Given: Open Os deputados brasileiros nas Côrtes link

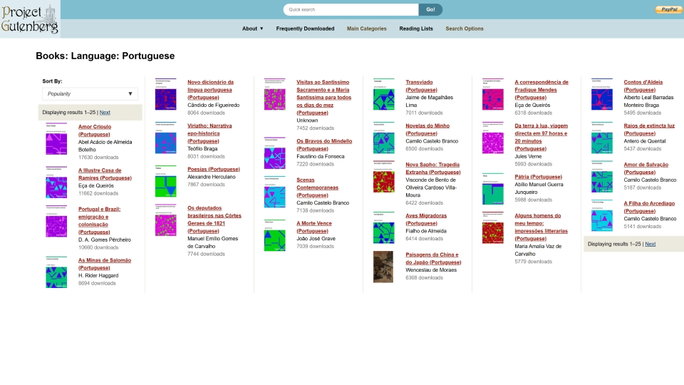Looking at the screenshot, I should [214, 219].
